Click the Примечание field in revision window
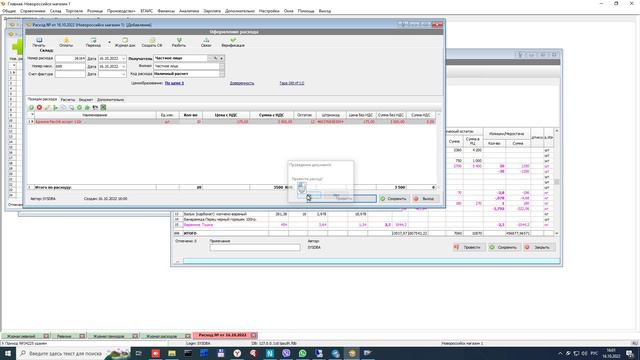 pyautogui.click(x=255, y=247)
